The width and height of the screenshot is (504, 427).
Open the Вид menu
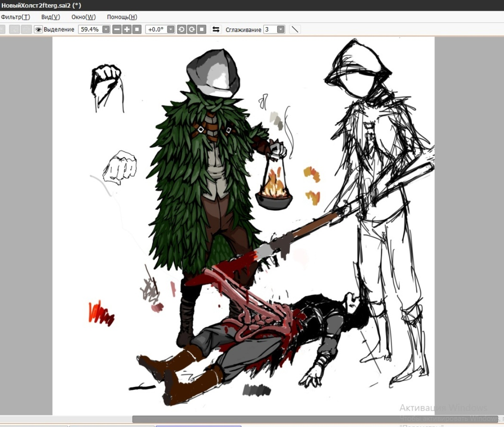(x=50, y=17)
